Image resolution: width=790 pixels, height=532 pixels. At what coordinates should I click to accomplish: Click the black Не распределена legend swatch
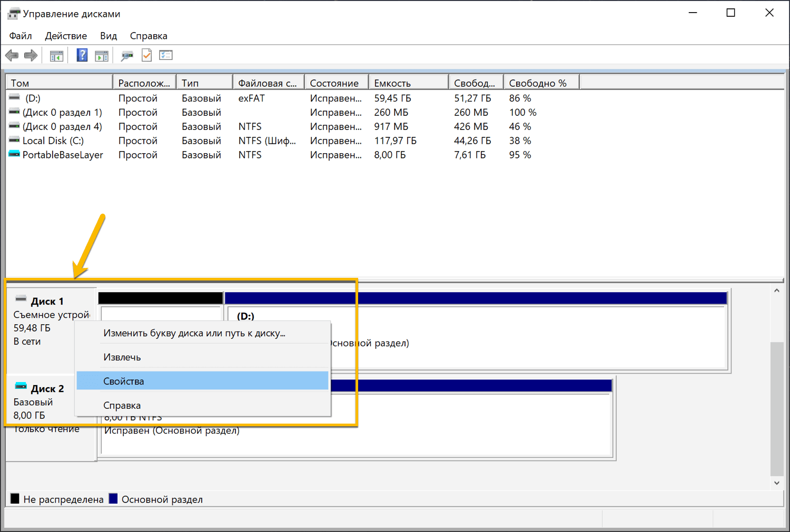click(15, 499)
